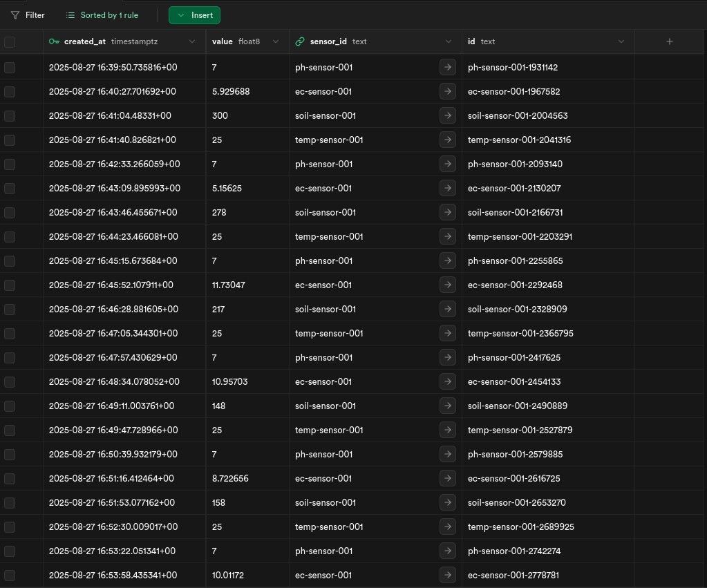Open the Filter options

[x=28, y=15]
